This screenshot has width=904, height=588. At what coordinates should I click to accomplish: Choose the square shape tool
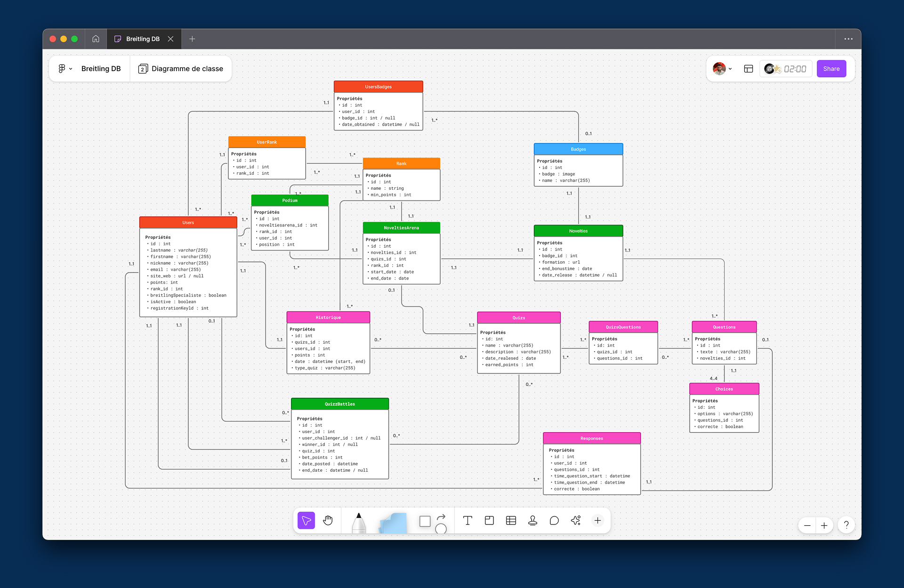pyautogui.click(x=425, y=521)
